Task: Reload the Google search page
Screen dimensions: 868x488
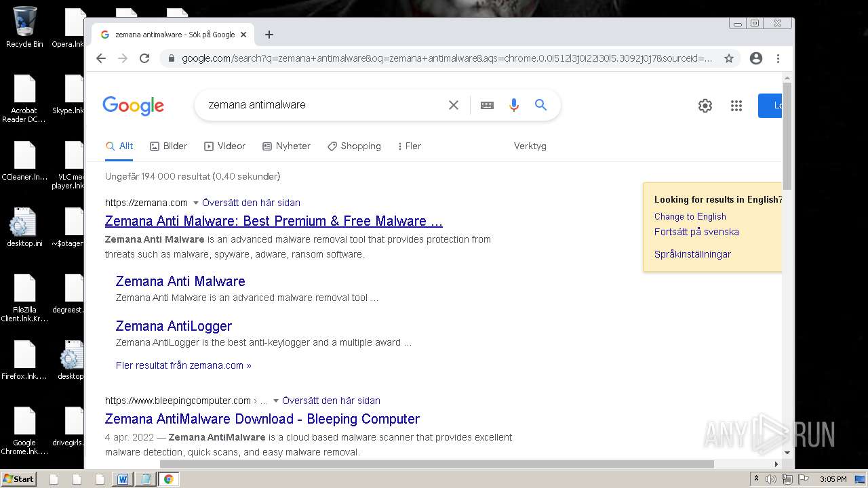Action: pyautogui.click(x=144, y=58)
